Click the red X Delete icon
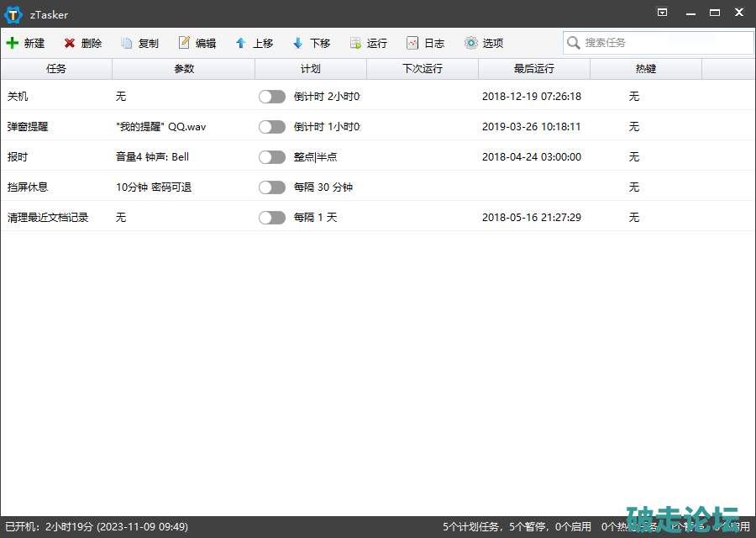 pos(70,43)
